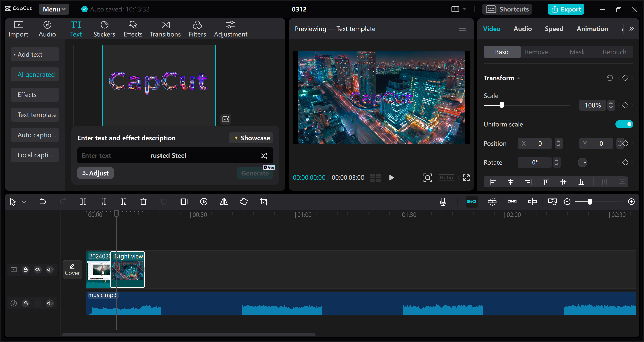This screenshot has height=342, width=644.
Task: Click the AI generated category in sidebar
Action: tap(36, 74)
